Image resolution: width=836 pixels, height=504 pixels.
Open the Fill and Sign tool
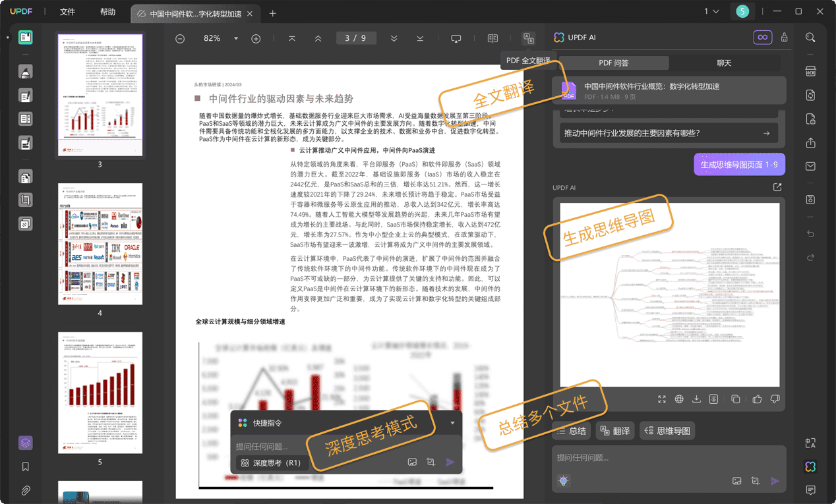(26, 142)
